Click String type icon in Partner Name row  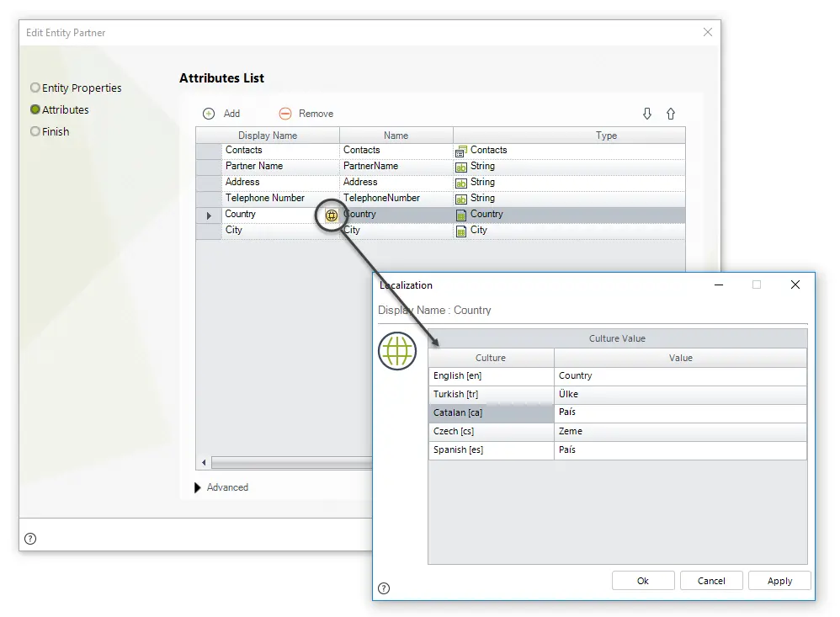(x=460, y=168)
